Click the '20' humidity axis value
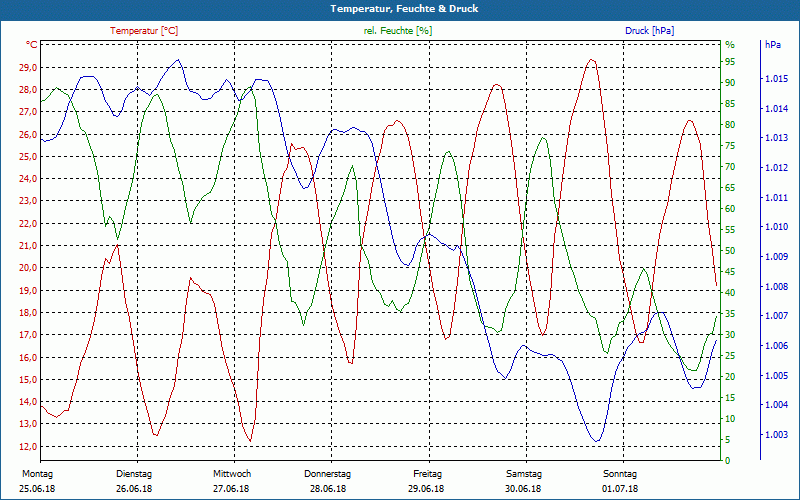The width and height of the screenshot is (800, 500). pos(730,377)
